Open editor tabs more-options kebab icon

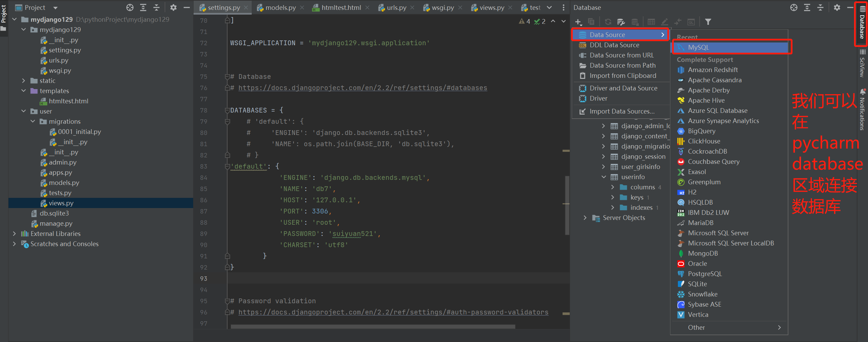click(x=563, y=7)
